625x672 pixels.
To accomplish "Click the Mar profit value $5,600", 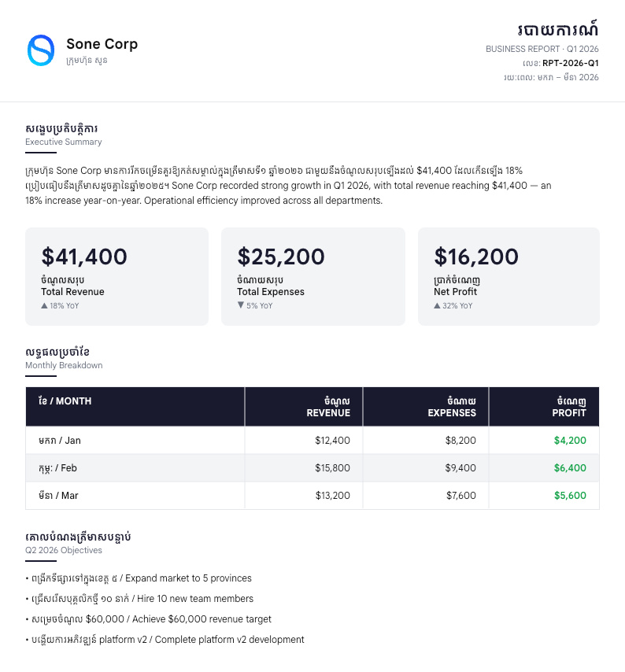I will (570, 496).
